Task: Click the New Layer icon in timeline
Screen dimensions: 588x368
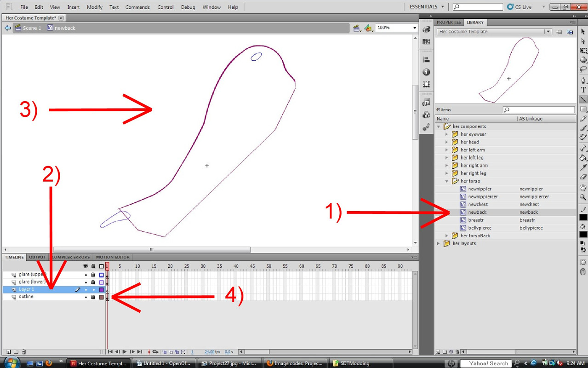Action: pyautogui.click(x=8, y=352)
